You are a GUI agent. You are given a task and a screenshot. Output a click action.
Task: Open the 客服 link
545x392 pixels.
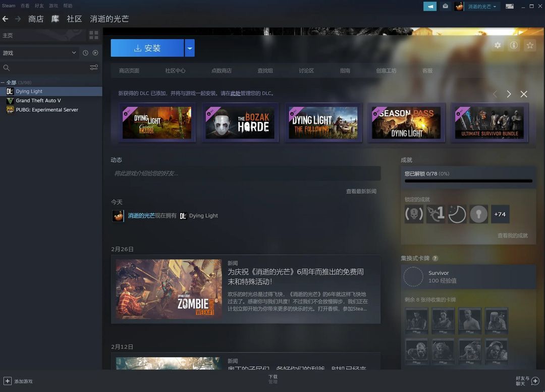pyautogui.click(x=427, y=71)
